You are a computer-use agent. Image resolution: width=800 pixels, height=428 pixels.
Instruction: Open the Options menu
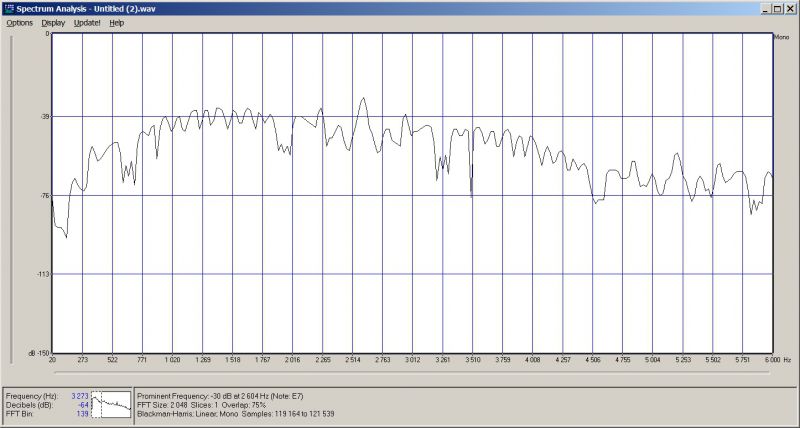20,22
